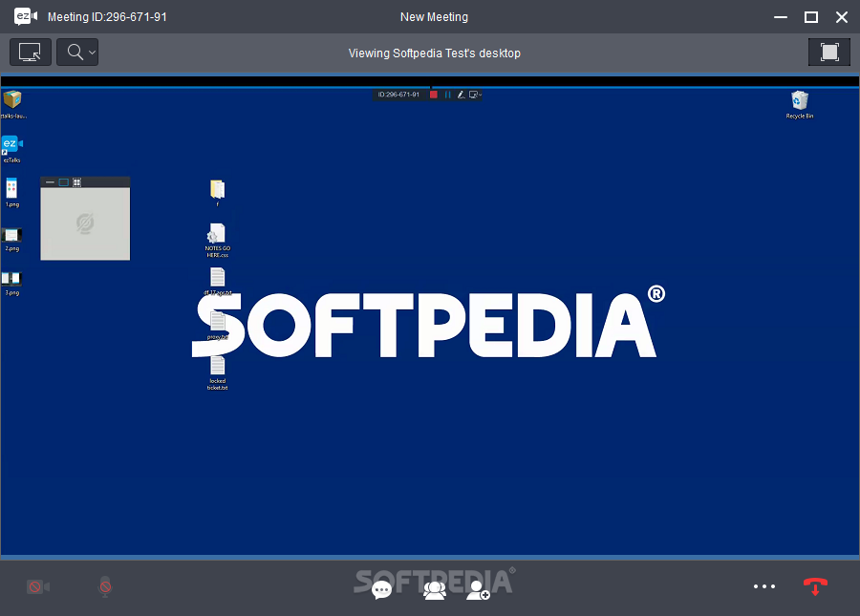Toggle the muted microphone icon

pyautogui.click(x=105, y=586)
